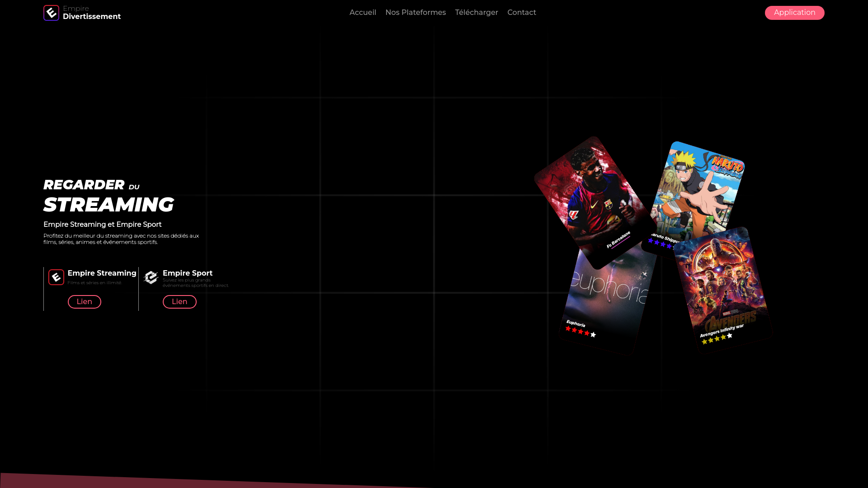Click the pink Application button
This screenshot has height=488, width=868.
(794, 13)
